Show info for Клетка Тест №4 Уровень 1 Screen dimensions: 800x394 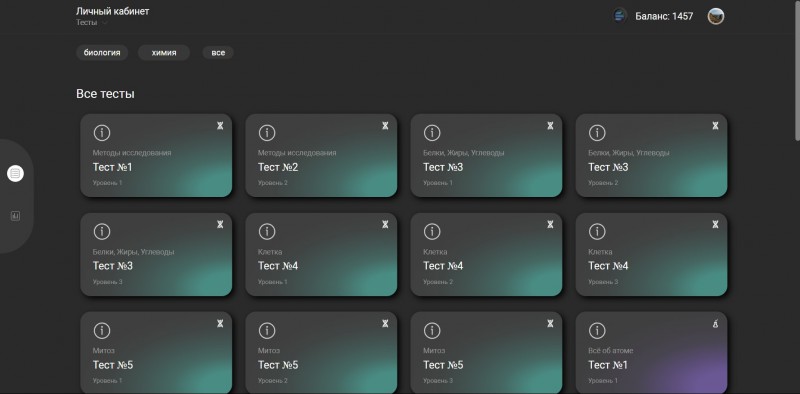pos(267,232)
